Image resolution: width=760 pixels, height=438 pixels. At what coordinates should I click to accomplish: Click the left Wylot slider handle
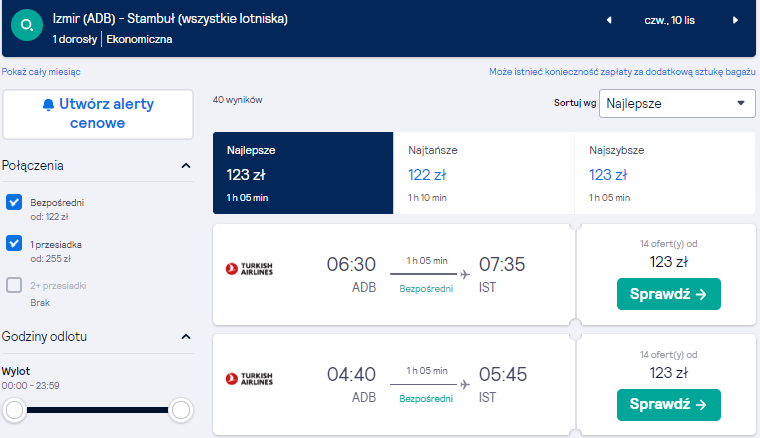point(15,410)
